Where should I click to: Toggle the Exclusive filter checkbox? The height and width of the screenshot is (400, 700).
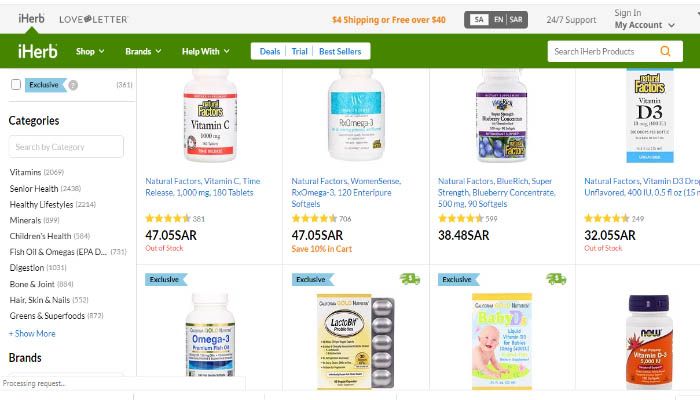(16, 84)
